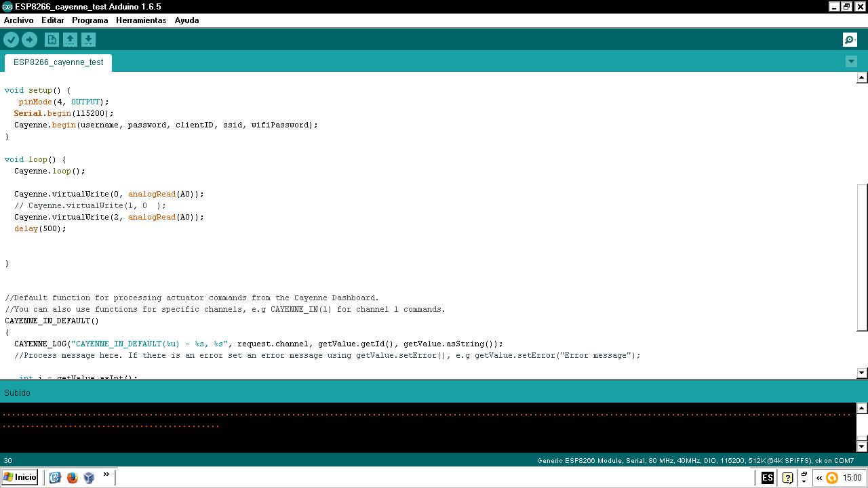The height and width of the screenshot is (488, 868).
Task: Click inside the black console output area
Action: (429, 427)
